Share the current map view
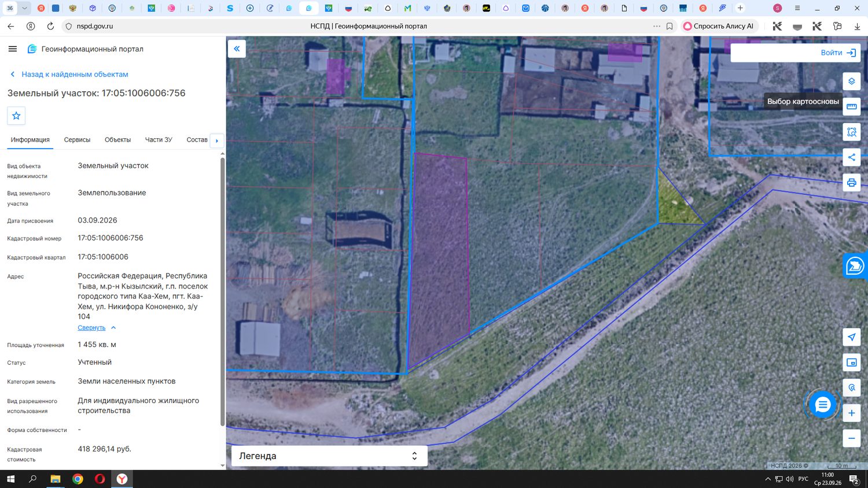This screenshot has width=868, height=488. pos(852,157)
